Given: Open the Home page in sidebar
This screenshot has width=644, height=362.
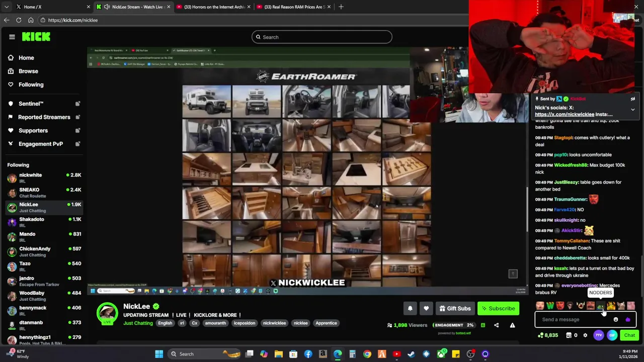Looking at the screenshot, I should 26,58.
